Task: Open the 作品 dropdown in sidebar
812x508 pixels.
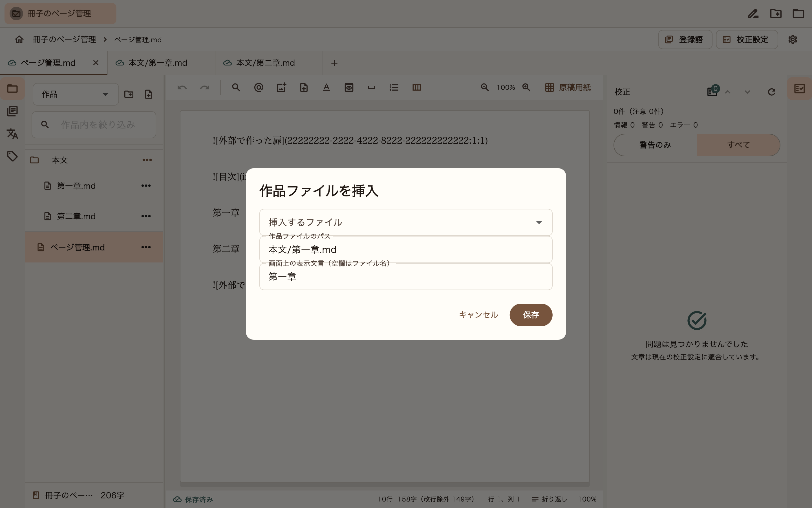Action: 76,95
